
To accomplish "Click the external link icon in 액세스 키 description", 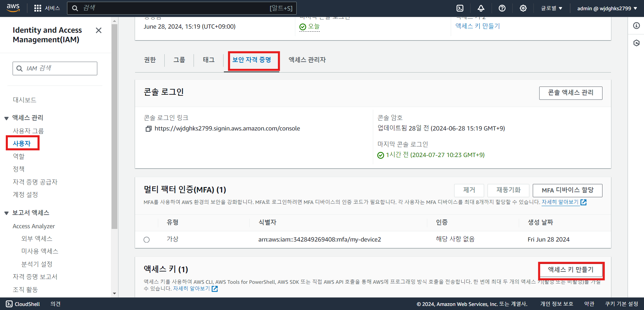I will [215, 289].
